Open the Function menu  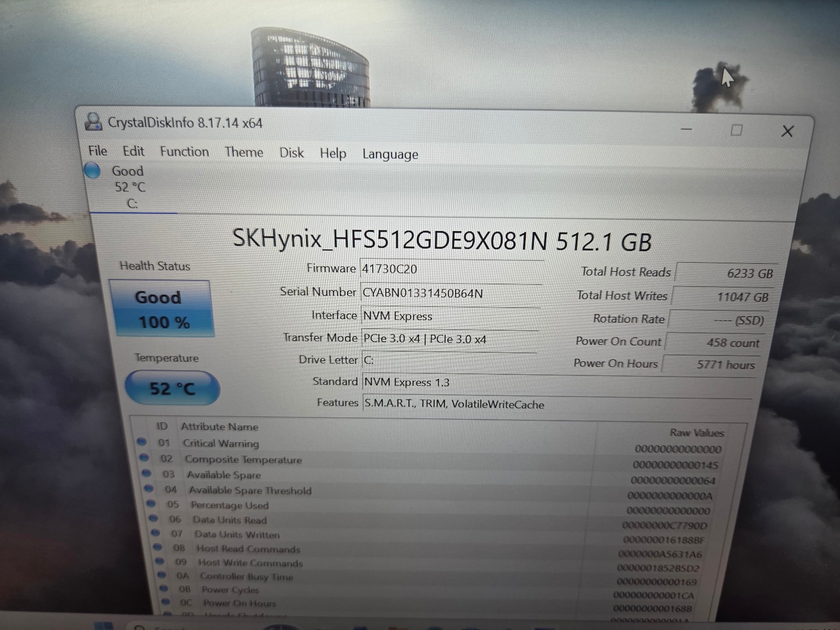click(x=184, y=152)
